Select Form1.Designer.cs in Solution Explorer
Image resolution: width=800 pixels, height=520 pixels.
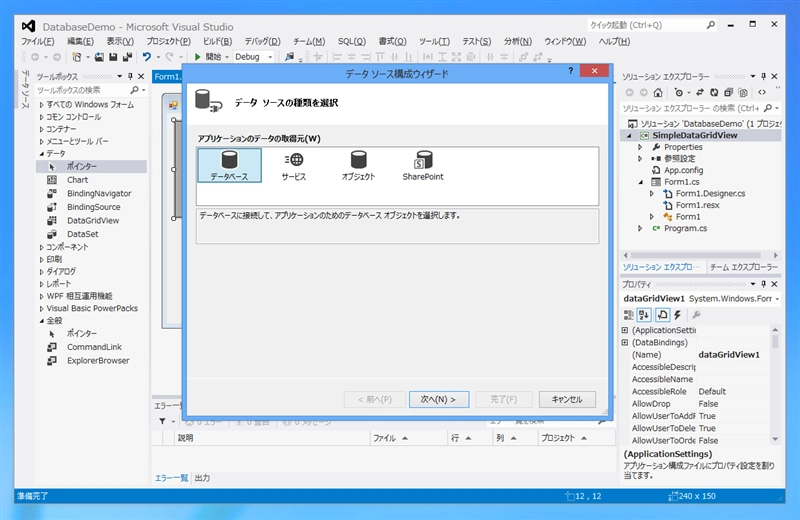coord(710,193)
